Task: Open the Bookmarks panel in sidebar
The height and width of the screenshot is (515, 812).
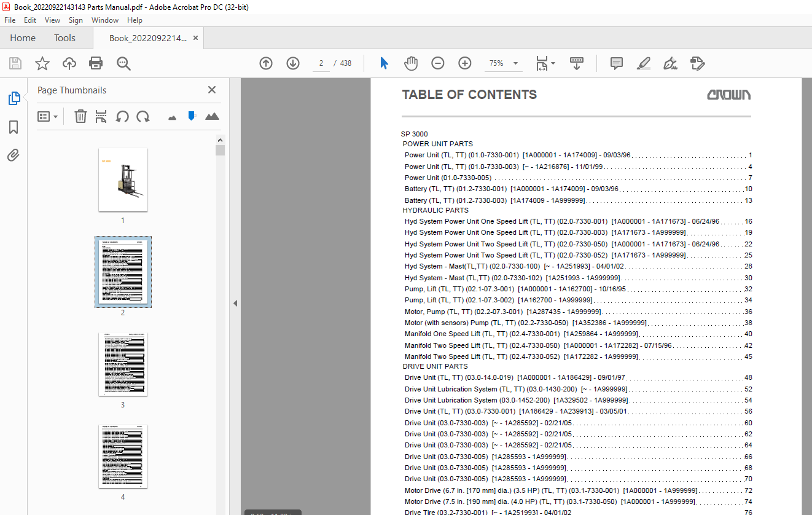Action: point(14,127)
